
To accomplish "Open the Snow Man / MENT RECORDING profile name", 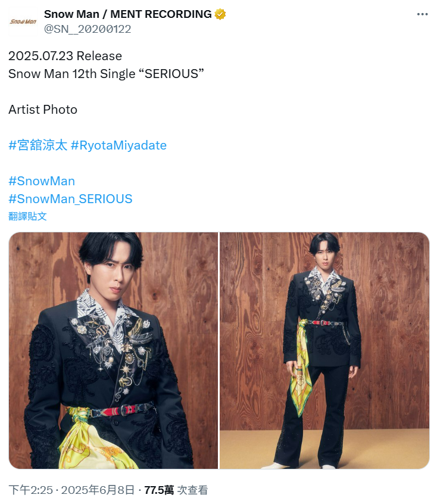I will 127,14.
